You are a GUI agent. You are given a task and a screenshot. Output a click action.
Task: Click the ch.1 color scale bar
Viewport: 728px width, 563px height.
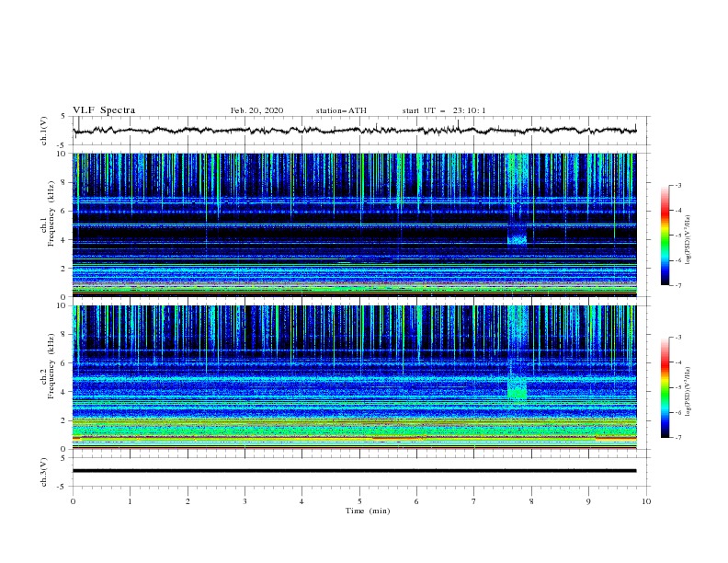pos(665,236)
